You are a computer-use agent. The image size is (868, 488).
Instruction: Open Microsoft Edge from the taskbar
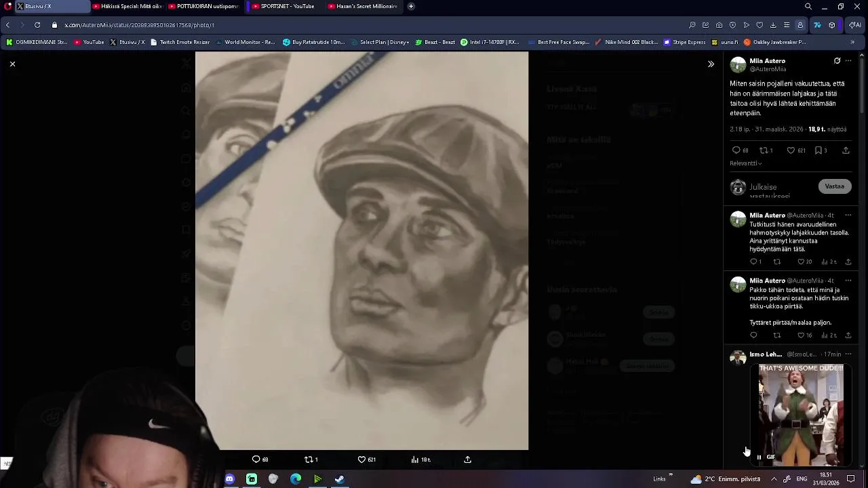pyautogui.click(x=296, y=479)
